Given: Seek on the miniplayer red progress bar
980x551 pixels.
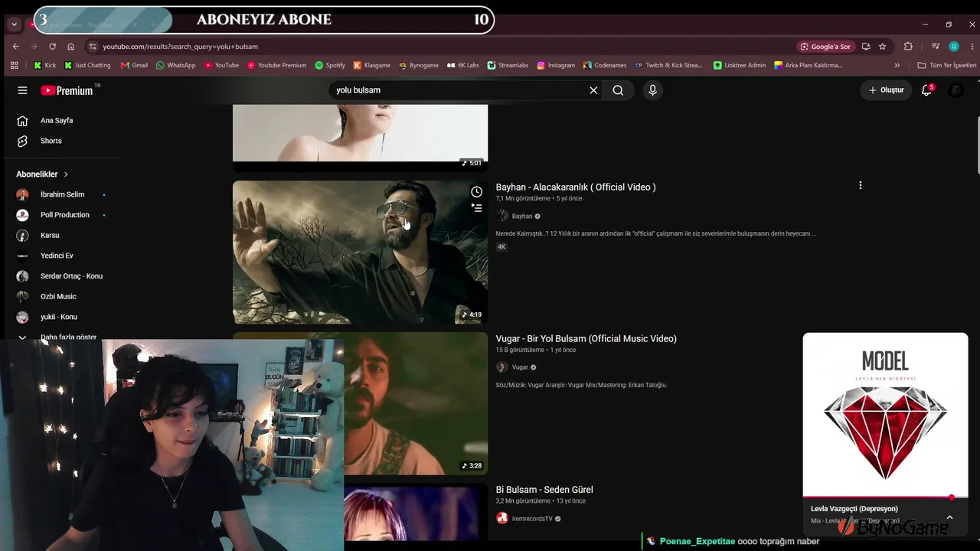Looking at the screenshot, I should click(885, 497).
